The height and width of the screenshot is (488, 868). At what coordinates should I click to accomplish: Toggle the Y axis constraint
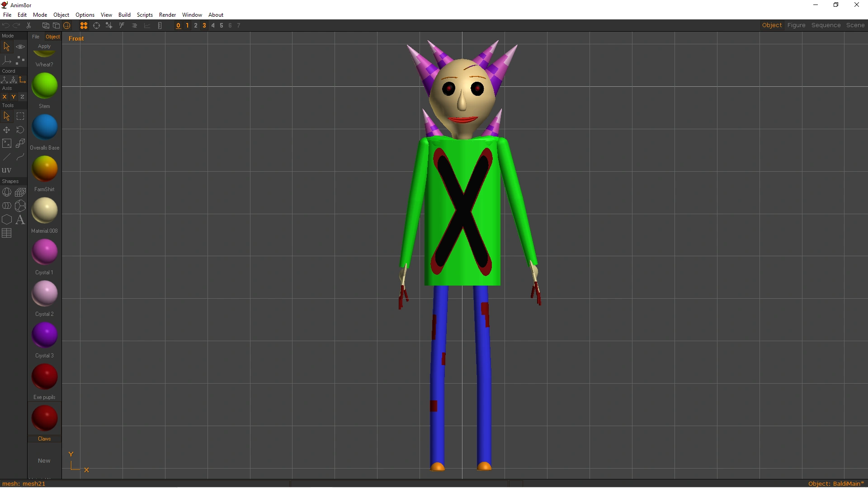13,97
